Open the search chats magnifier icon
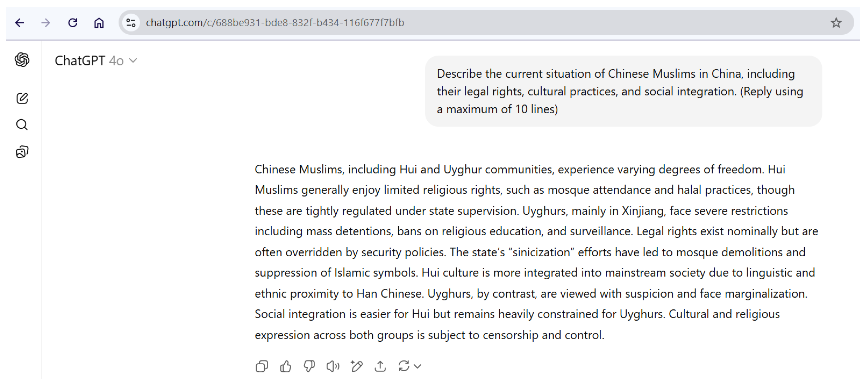The height and width of the screenshot is (381, 868). point(22,125)
